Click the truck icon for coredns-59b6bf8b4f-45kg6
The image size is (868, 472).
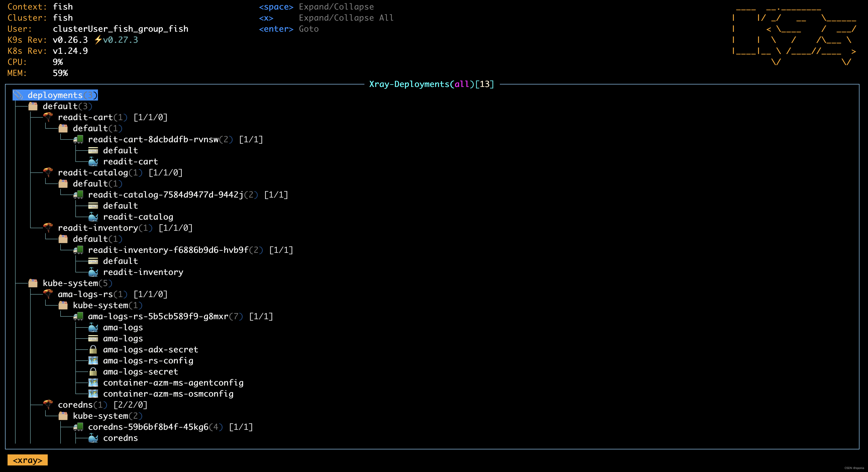click(78, 427)
